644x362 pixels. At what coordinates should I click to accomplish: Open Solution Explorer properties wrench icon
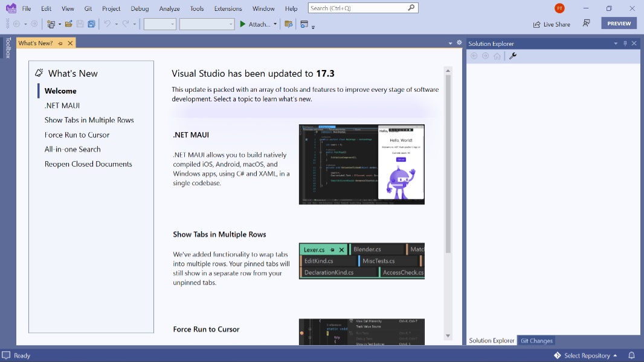513,56
